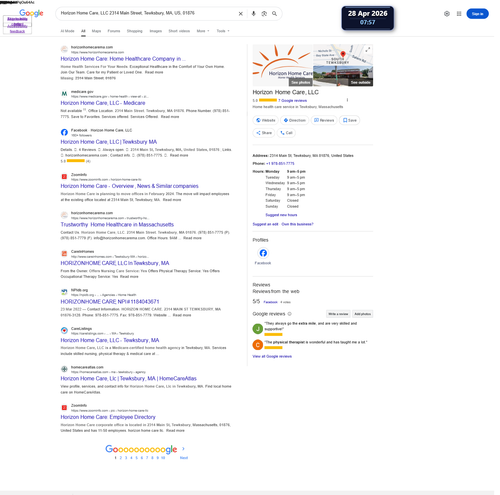Switch to the Shopping tab
This screenshot has height=495, width=500.
(134, 31)
